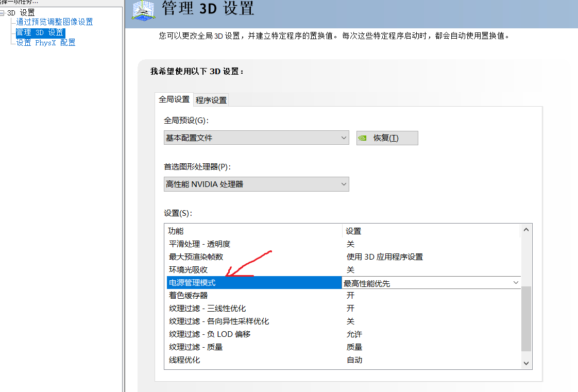Image resolution: width=578 pixels, height=392 pixels.
Task: Switch to the 全局设置 tab
Action: (174, 99)
